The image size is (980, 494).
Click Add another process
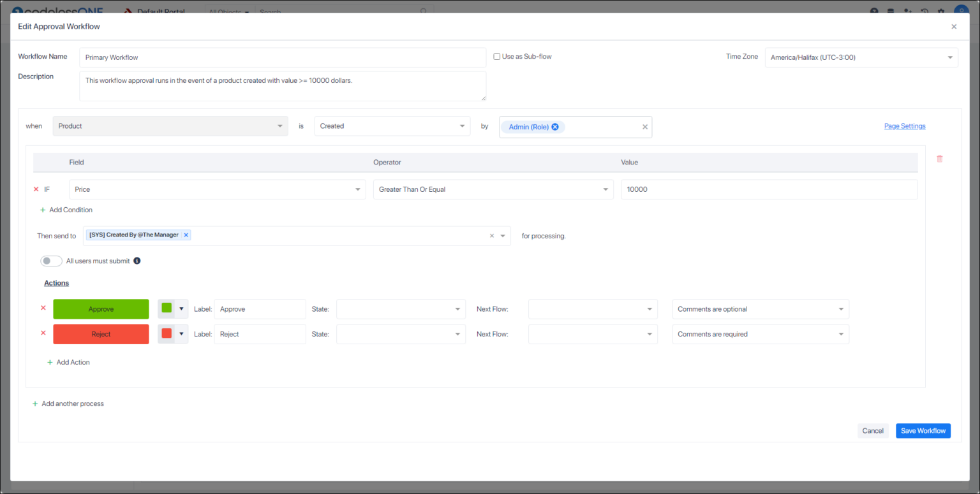coord(73,403)
